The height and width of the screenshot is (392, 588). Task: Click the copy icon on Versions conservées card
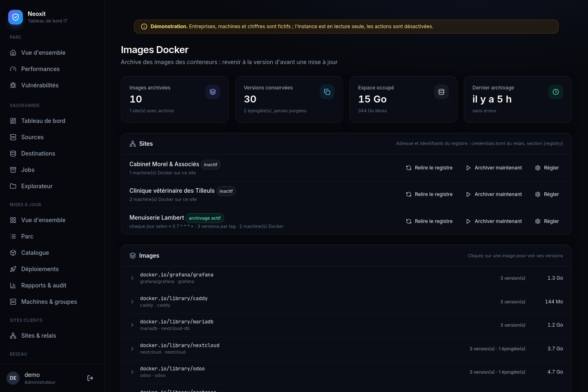pos(327,92)
